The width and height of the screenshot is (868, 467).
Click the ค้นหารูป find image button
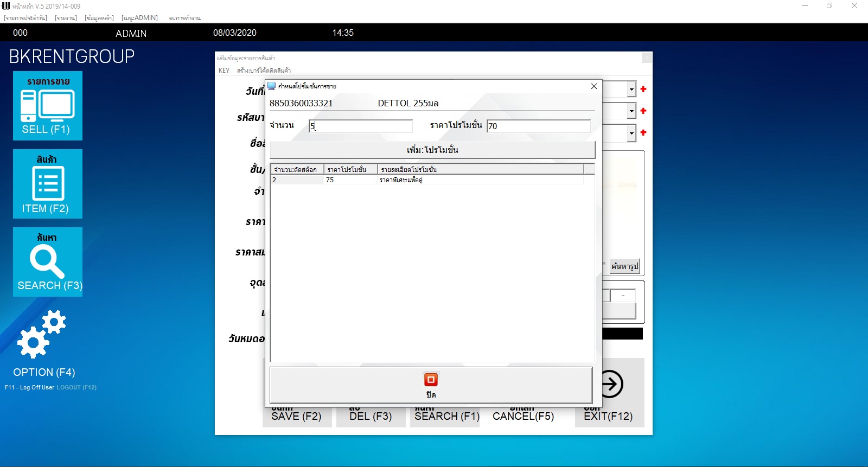click(625, 266)
